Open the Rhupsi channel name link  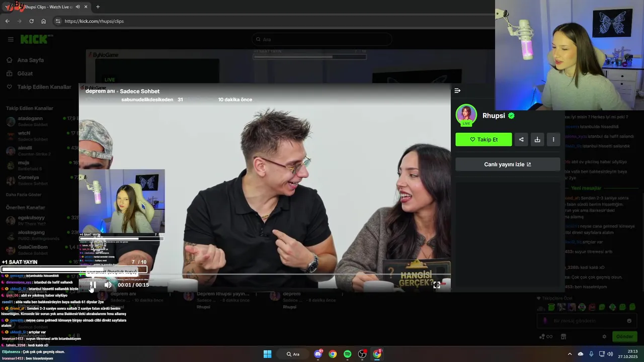click(494, 116)
